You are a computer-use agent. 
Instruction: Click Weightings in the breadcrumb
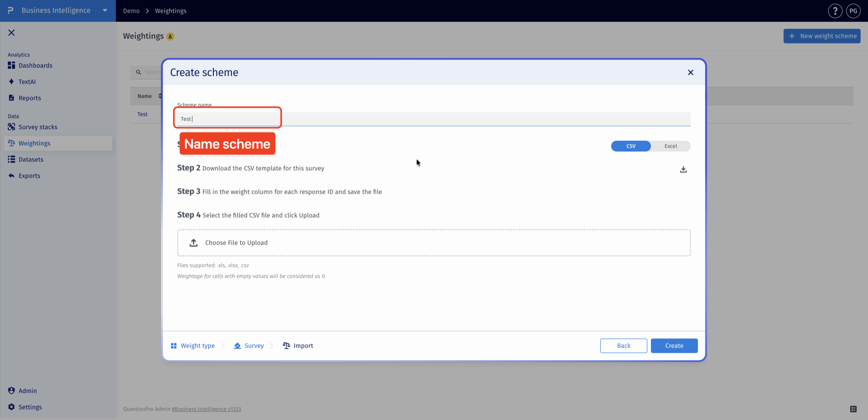[x=170, y=11]
